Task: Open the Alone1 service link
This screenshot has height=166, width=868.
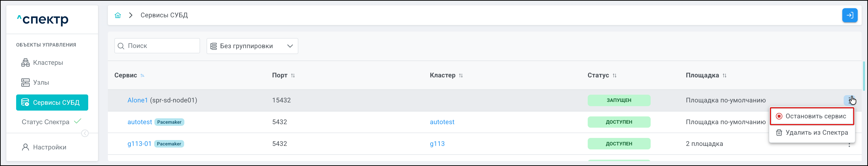Action: click(x=138, y=100)
